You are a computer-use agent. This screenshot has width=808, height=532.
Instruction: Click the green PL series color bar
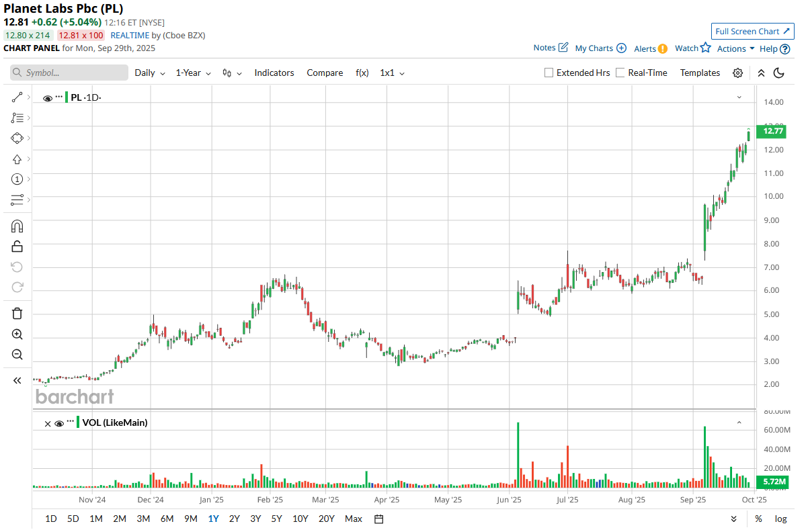(x=67, y=97)
